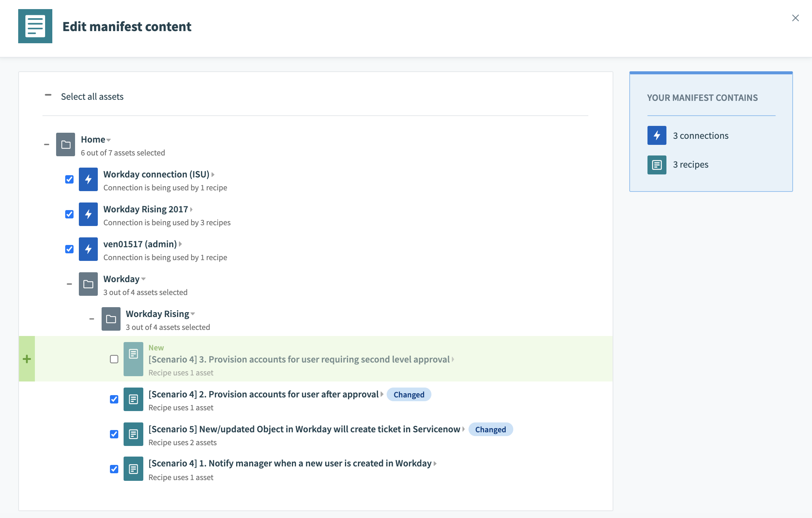Image resolution: width=812 pixels, height=518 pixels.
Task: Uncheck Scenario 4 provision accounts after approval recipe
Action: click(x=115, y=399)
